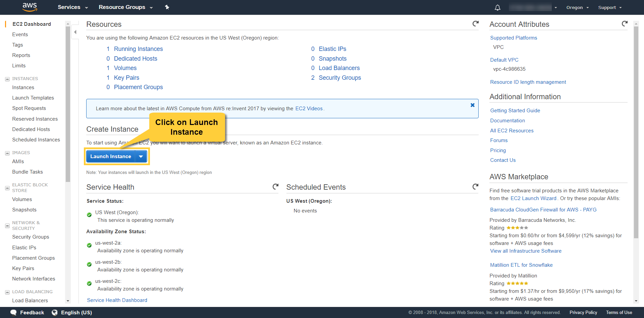Close the EC2 Videos info banner
644x318 pixels.
(x=472, y=105)
